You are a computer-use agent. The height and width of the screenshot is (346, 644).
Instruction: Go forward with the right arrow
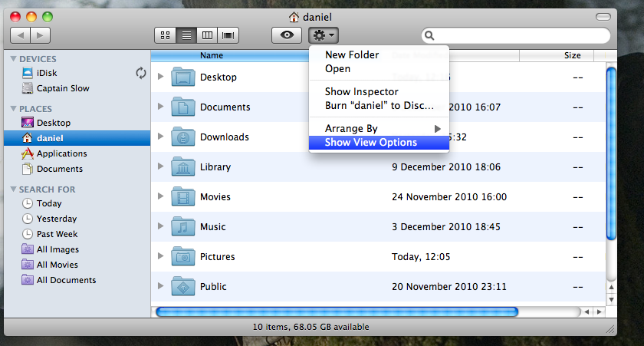click(40, 35)
